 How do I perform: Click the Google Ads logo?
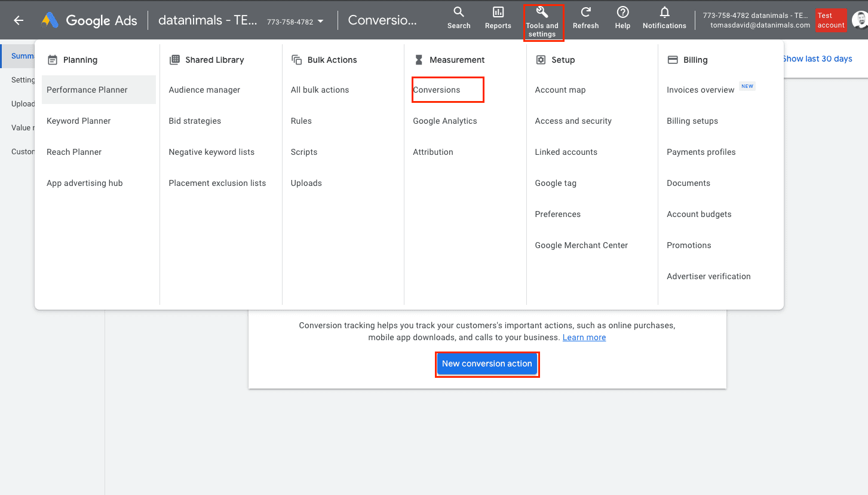90,20
